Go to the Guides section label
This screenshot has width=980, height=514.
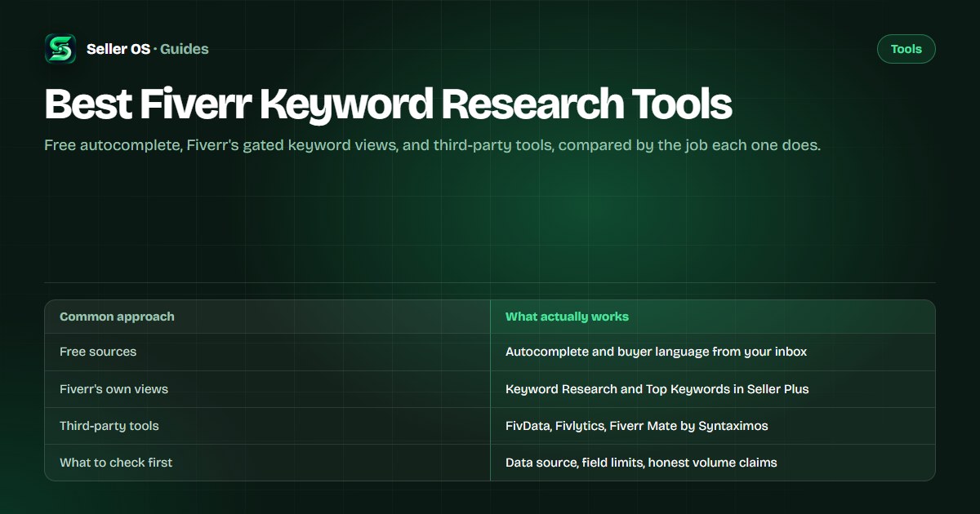(185, 49)
